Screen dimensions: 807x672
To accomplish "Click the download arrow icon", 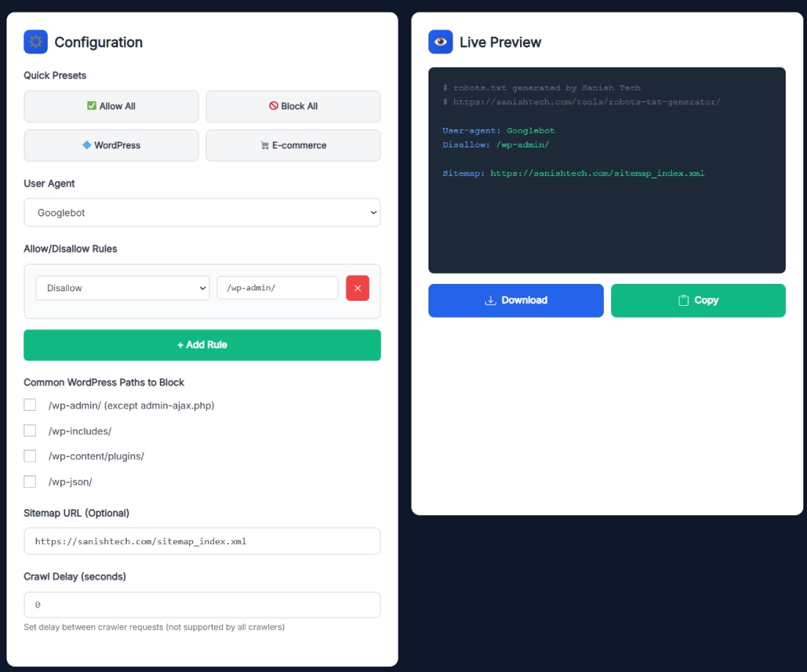I will [x=491, y=301].
